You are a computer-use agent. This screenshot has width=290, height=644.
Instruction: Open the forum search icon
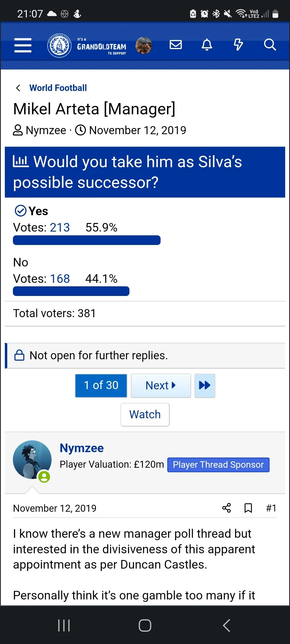click(270, 45)
